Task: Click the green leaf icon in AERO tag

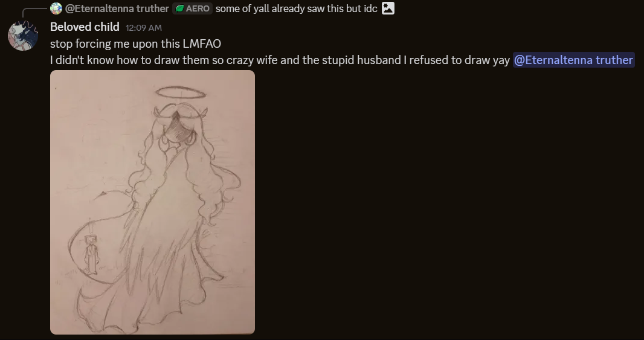Action: click(x=179, y=8)
